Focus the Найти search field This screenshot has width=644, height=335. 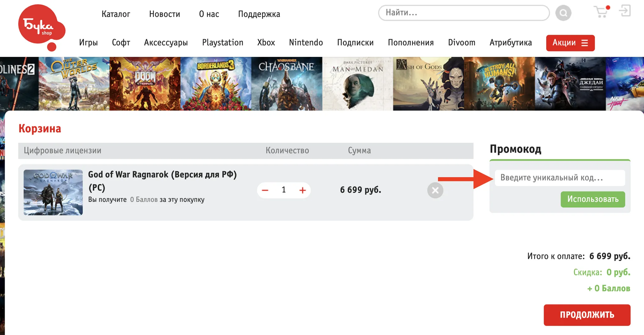464,13
